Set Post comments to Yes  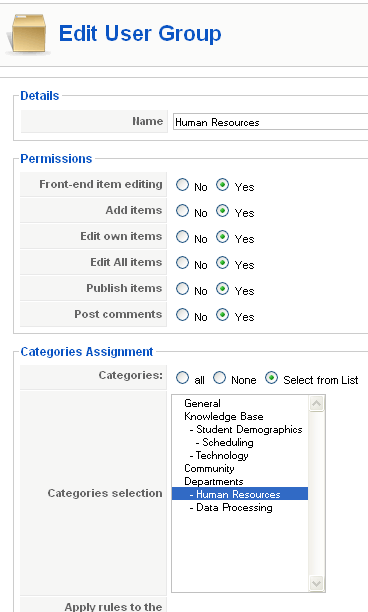(222, 315)
